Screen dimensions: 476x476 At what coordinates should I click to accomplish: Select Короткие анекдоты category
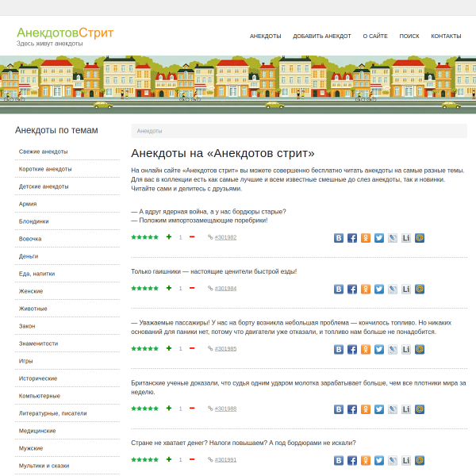45,169
